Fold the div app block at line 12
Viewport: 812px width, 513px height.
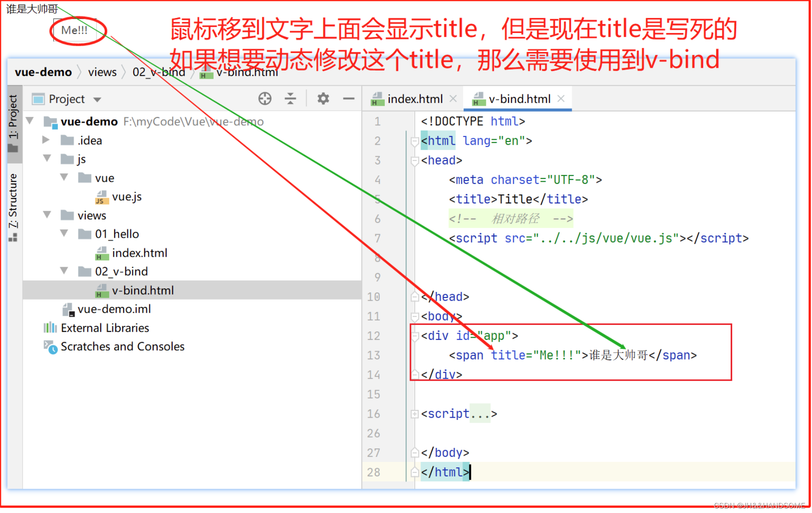415,336
